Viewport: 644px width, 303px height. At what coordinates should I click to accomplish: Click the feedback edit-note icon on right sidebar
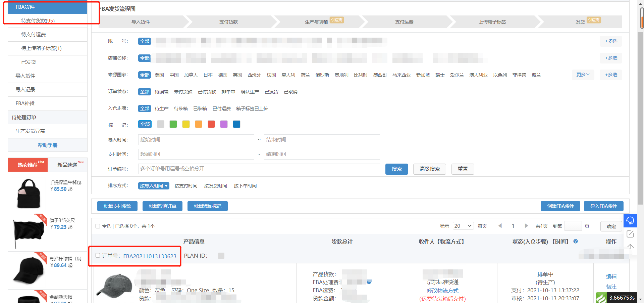click(x=630, y=234)
